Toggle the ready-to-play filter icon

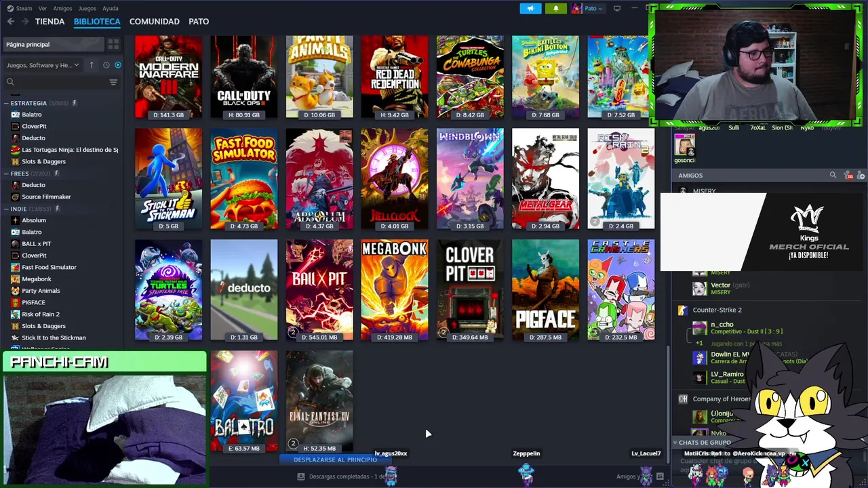point(118,65)
